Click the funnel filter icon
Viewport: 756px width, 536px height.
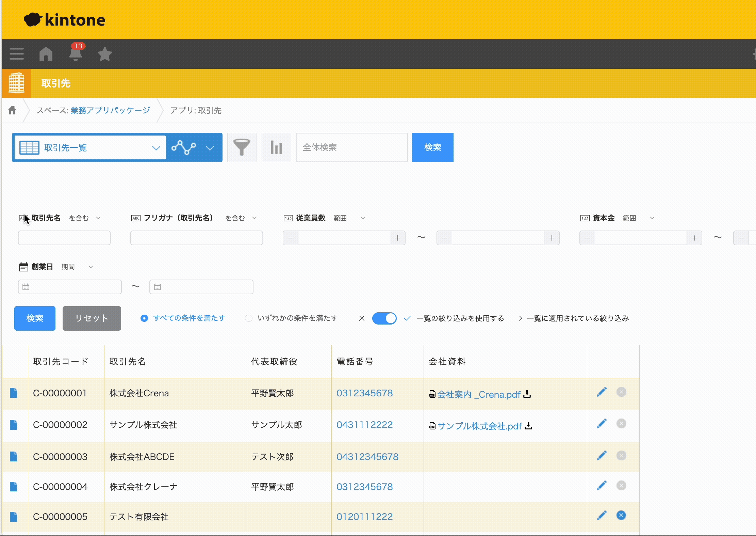point(242,147)
